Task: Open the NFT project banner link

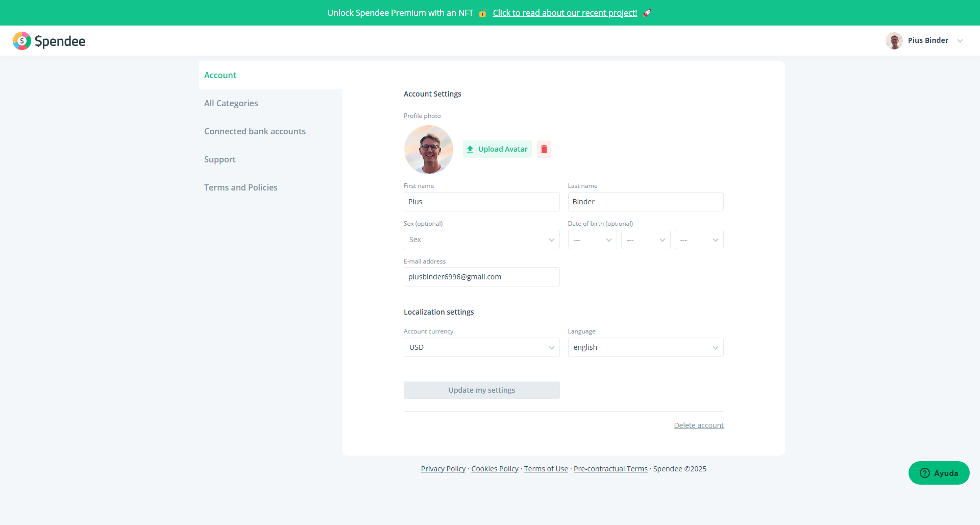Action: [x=565, y=13]
